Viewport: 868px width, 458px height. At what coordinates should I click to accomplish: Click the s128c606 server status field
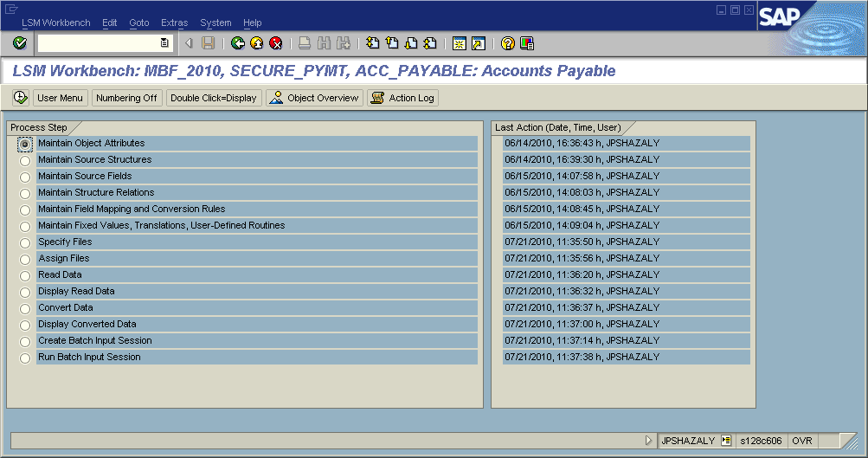(x=762, y=441)
